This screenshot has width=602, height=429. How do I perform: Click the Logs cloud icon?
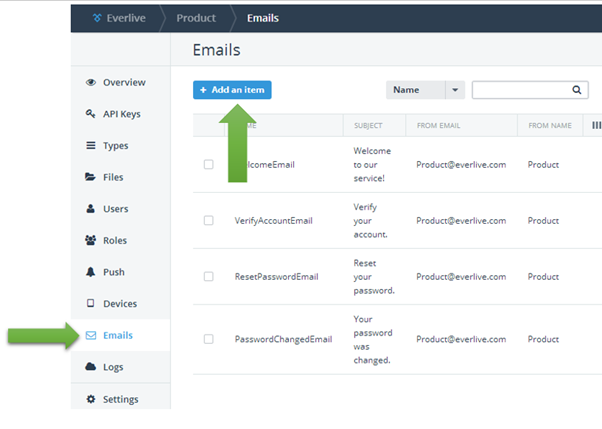[91, 367]
